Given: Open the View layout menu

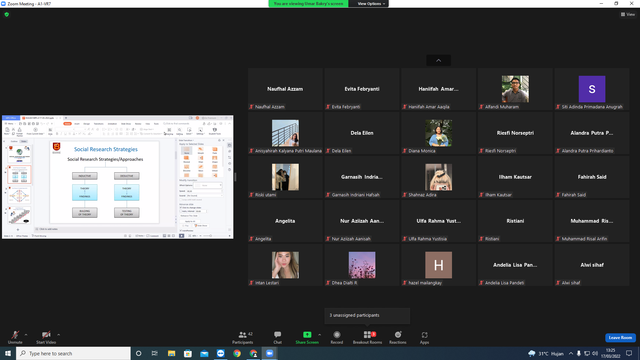Looking at the screenshot, I should (x=628, y=14).
